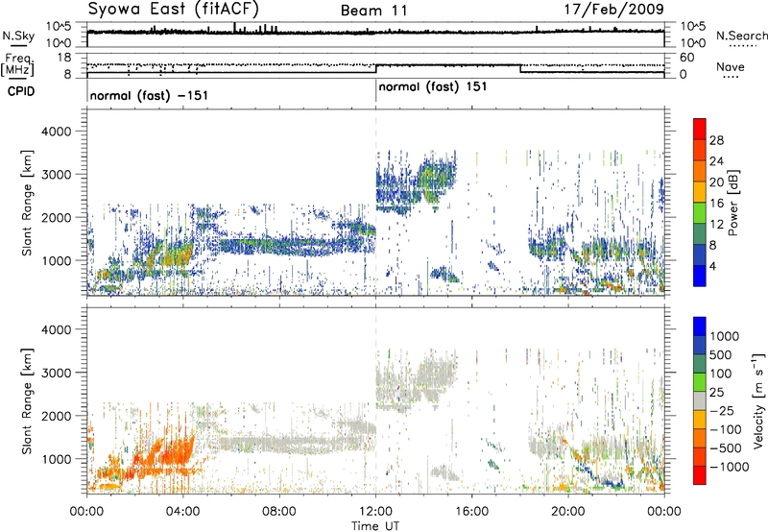The image size is (768, 532).
Task: Pick the blue top segment of Velocity colorbar
Action: (x=700, y=326)
